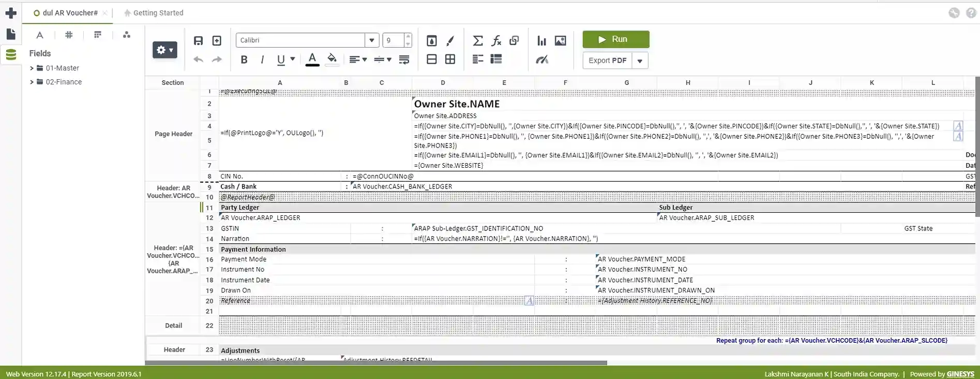
Task: Insert an image
Action: tap(560, 40)
